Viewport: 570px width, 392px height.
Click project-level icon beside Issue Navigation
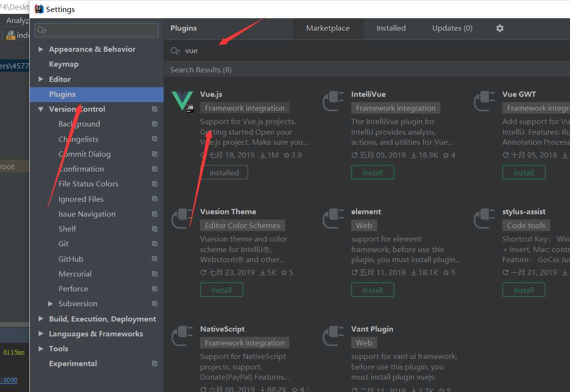point(154,214)
